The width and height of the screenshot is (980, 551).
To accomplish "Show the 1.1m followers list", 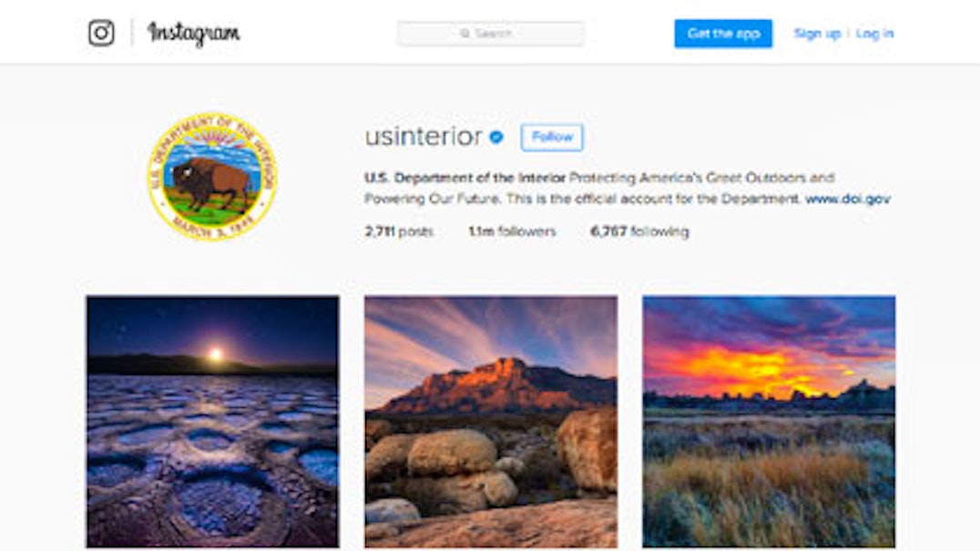I will [x=512, y=231].
